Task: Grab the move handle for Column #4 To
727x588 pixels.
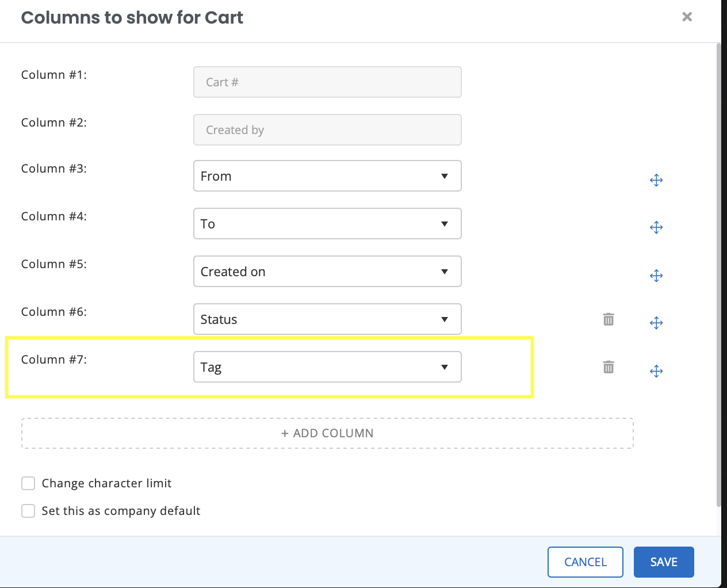Action: (656, 228)
